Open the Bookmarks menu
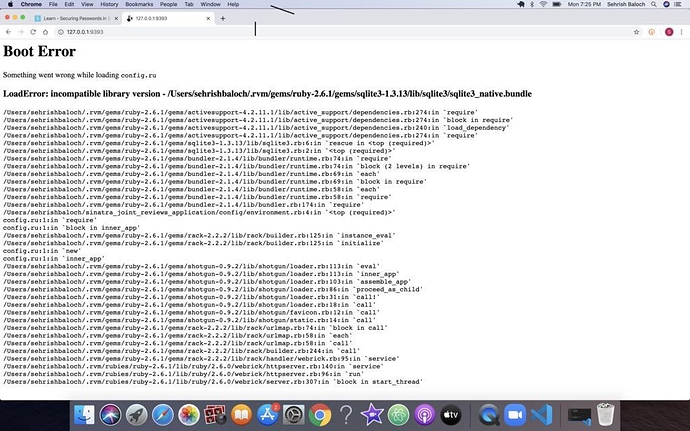This screenshot has height=431, width=690. tap(139, 4)
